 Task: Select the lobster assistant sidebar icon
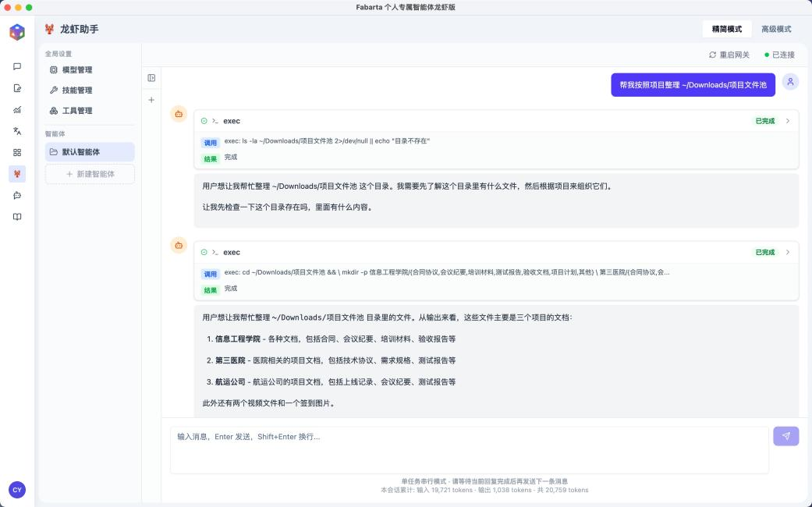tap(17, 174)
